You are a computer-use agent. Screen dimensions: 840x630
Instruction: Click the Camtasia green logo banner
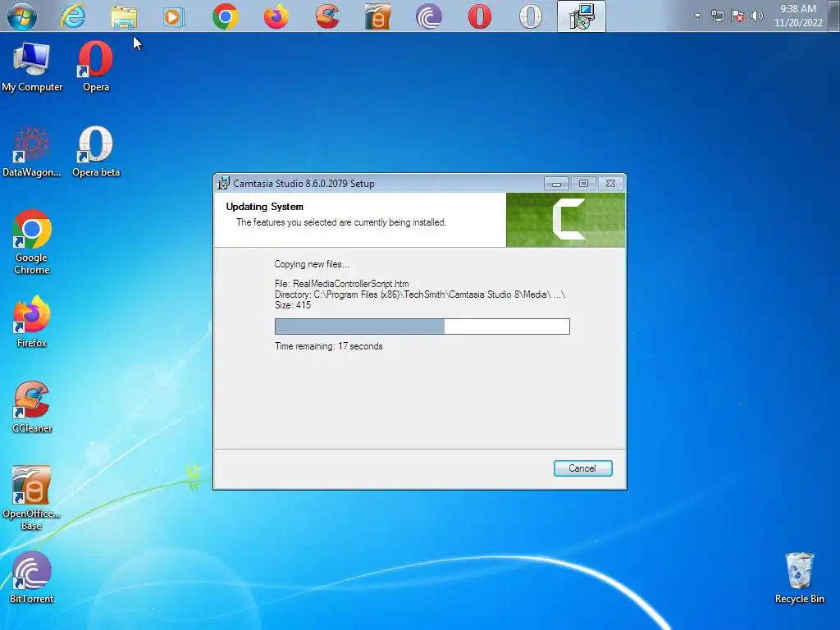pyautogui.click(x=565, y=220)
